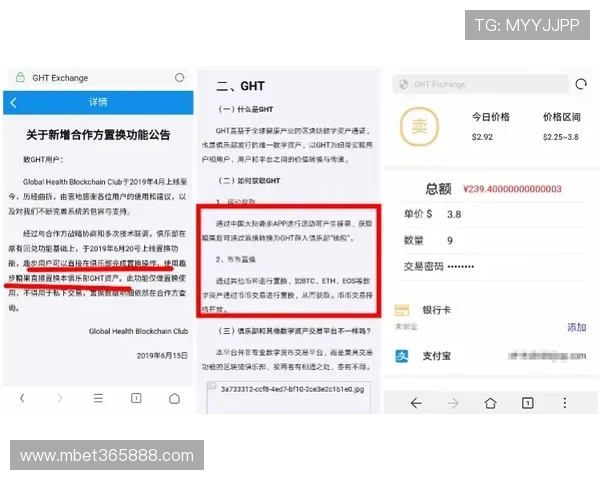The width and height of the screenshot is (600, 480).
Task: Go home in the right browser bottom bar
Action: point(491,403)
